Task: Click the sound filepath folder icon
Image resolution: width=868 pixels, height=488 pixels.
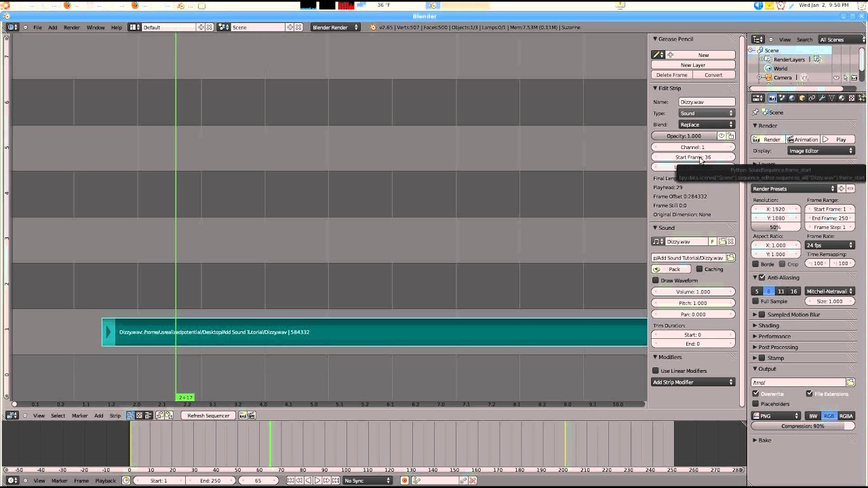Action: point(730,258)
